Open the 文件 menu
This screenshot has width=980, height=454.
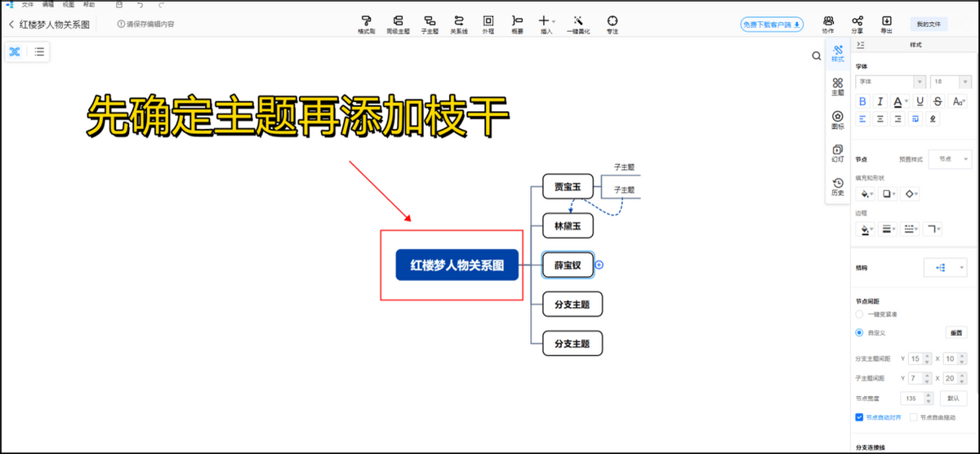pyautogui.click(x=27, y=5)
